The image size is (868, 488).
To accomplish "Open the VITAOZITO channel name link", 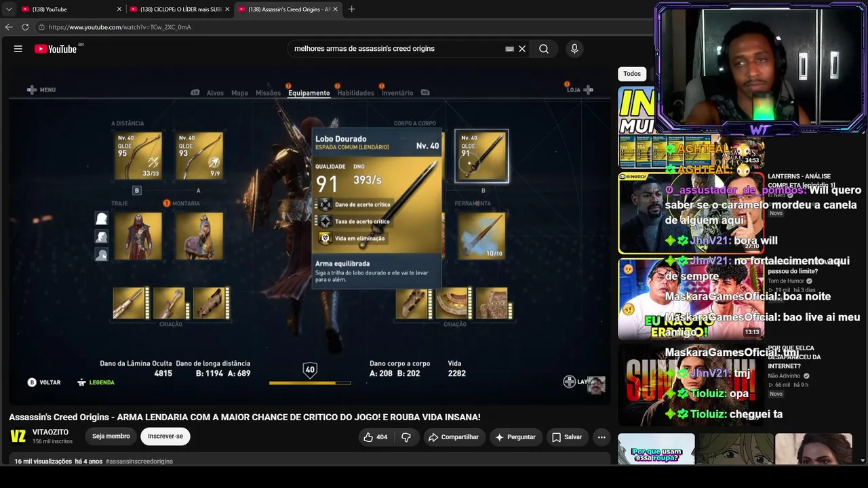I will point(50,432).
